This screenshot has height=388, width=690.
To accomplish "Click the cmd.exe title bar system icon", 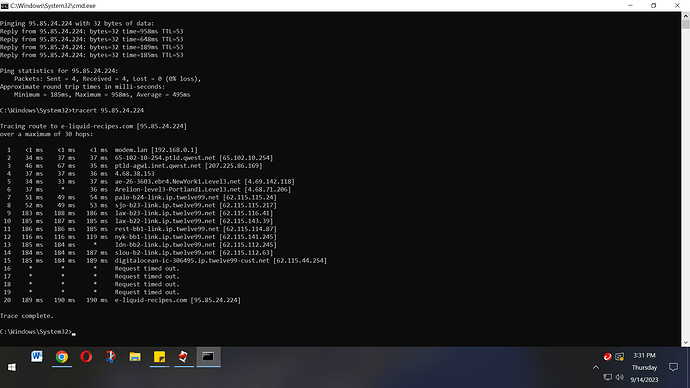I will pyautogui.click(x=4, y=6).
